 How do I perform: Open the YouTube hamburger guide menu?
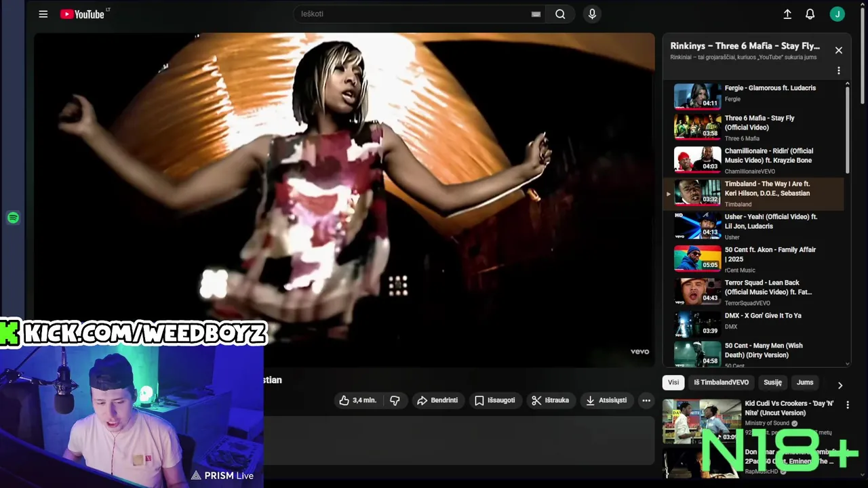pos(43,14)
